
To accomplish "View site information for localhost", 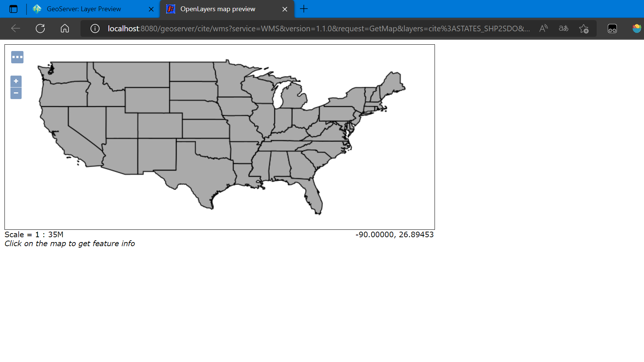I will point(95,28).
